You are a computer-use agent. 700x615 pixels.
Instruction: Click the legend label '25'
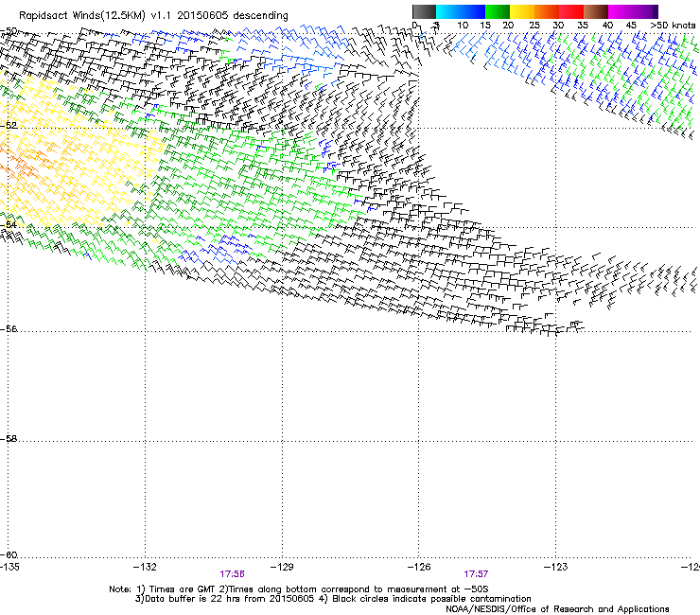coord(534,26)
